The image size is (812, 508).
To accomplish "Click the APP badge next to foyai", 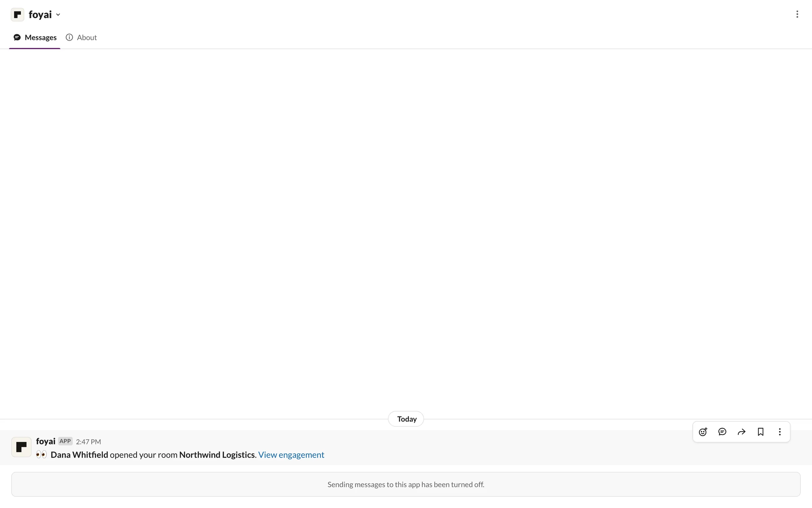I will pyautogui.click(x=65, y=441).
